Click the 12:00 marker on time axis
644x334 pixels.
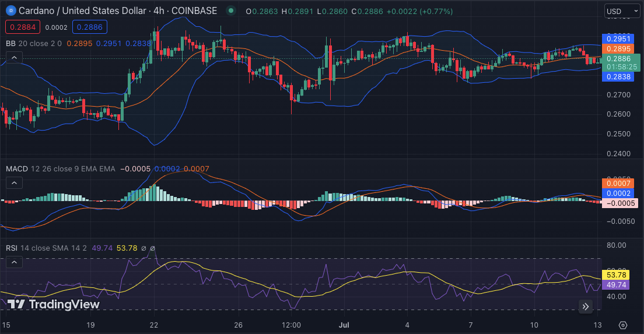tap(291, 325)
